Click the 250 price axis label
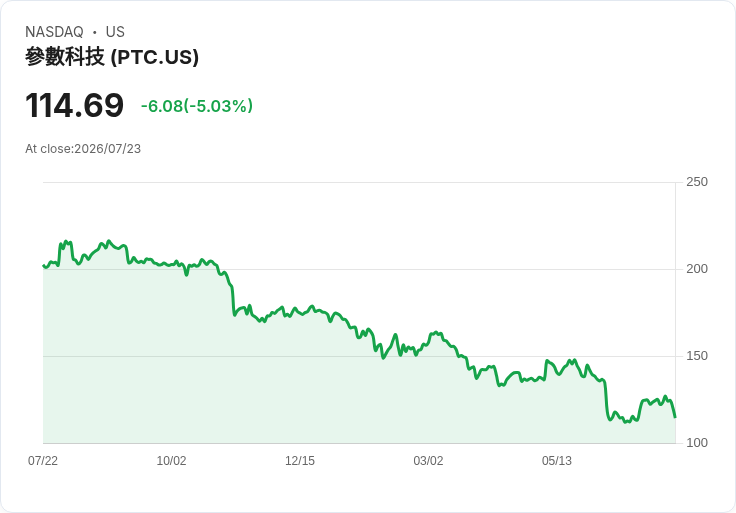 697,182
